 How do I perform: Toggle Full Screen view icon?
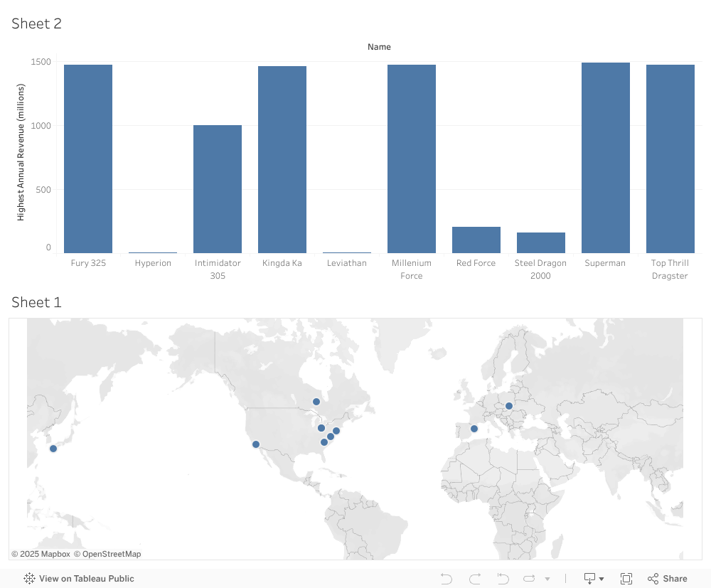pyautogui.click(x=626, y=579)
